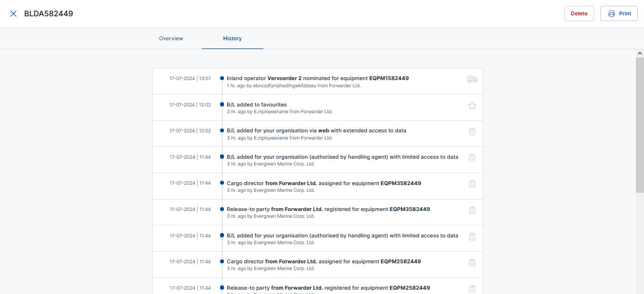The image size is (644, 294).
Task: Click the clipboard icon beside cargo director EQPM2582449
Action: (472, 262)
